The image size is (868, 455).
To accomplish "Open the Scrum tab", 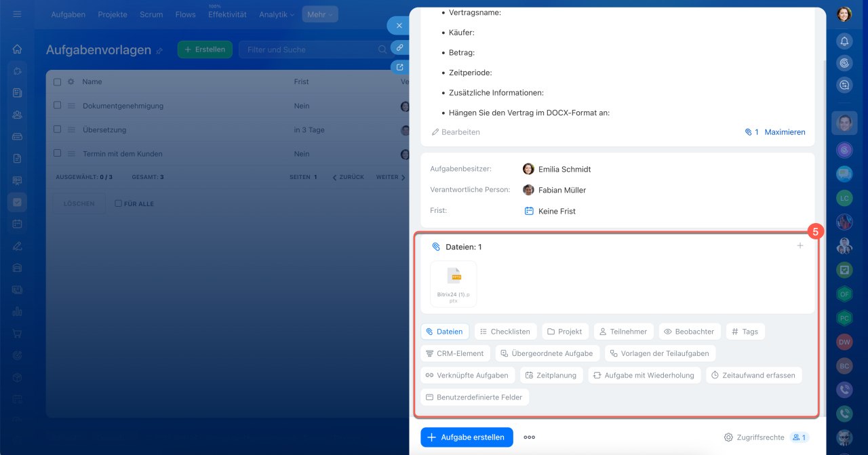I will 151,14.
